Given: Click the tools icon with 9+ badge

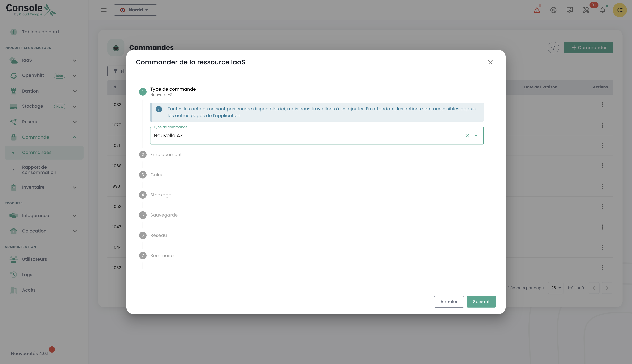Looking at the screenshot, I should pos(586,10).
